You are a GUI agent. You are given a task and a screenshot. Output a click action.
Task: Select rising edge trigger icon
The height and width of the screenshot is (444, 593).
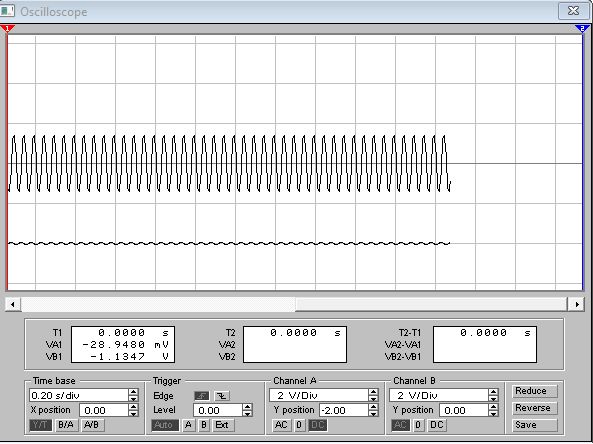pos(202,396)
